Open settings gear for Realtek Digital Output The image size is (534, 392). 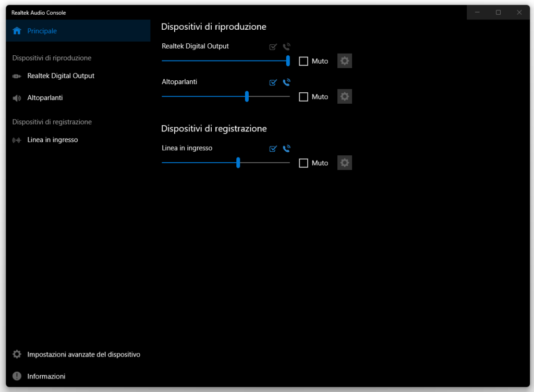pyautogui.click(x=345, y=61)
